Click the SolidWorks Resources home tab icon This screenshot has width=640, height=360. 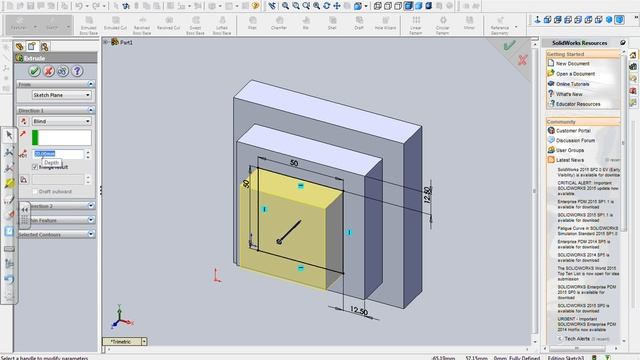click(633, 55)
